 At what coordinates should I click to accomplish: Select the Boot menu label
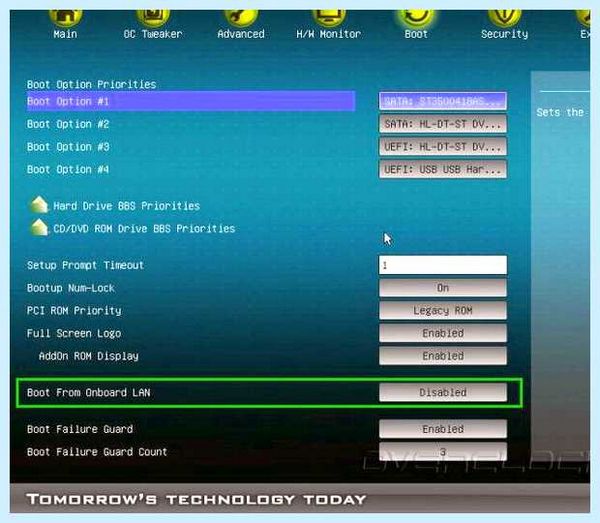point(416,34)
